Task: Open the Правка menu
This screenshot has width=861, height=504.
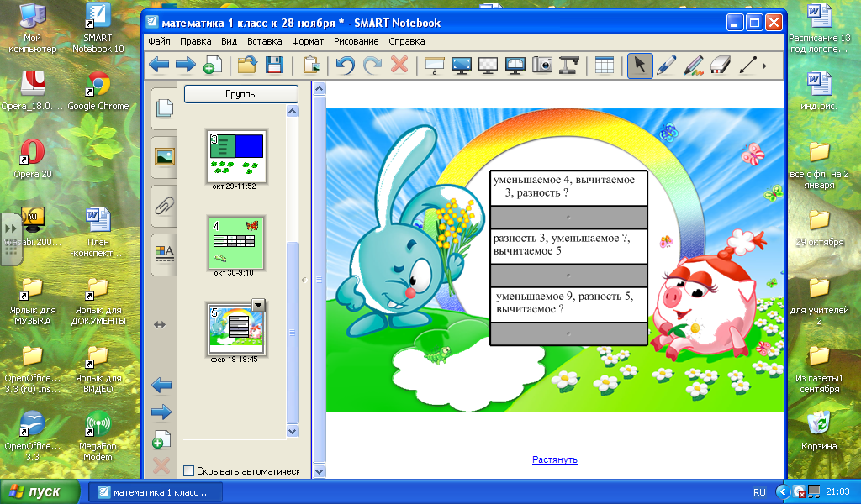Action: coord(195,41)
